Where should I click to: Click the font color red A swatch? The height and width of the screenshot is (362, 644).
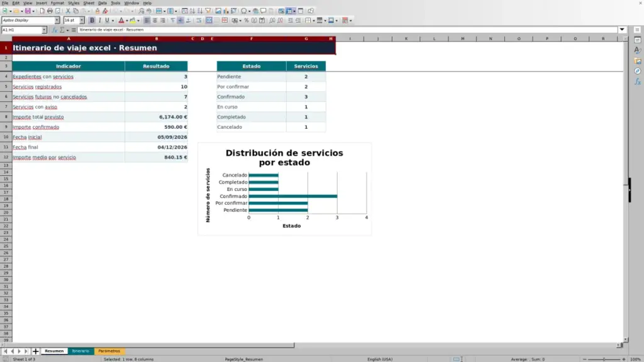pos(121,21)
